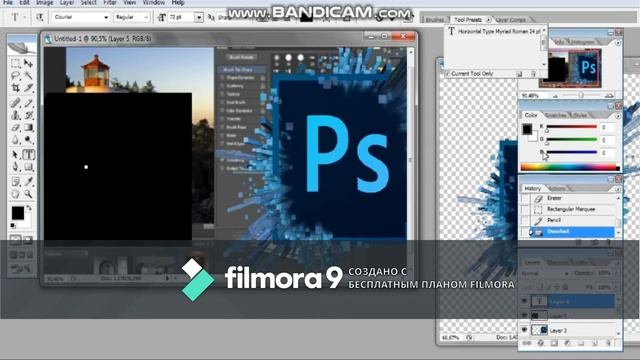Viewport: 640px width, 360px height.
Task: Open the History panel flyout menu
Action: pyautogui.click(x=617, y=189)
